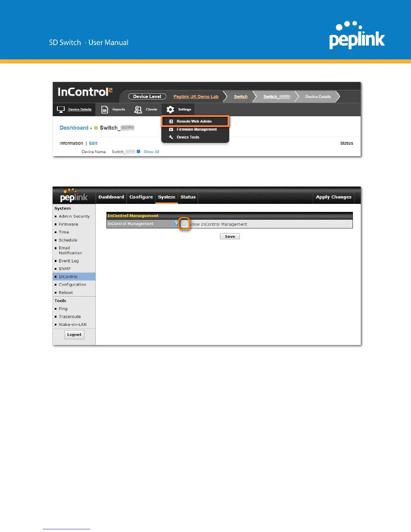Click the Device Details monitor icon
The height and width of the screenshot is (532, 411).
61,109
